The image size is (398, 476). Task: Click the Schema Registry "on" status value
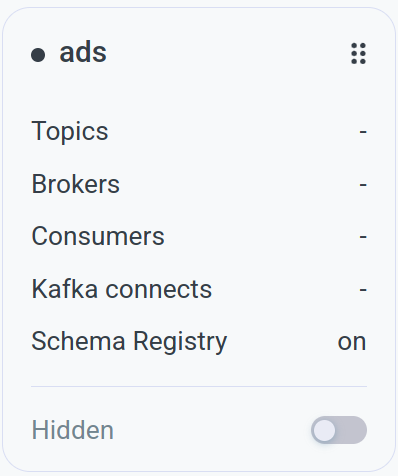352,342
